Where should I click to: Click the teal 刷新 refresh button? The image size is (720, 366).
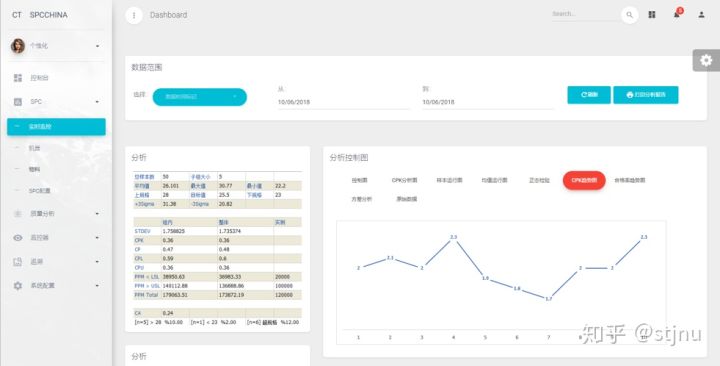click(x=589, y=95)
